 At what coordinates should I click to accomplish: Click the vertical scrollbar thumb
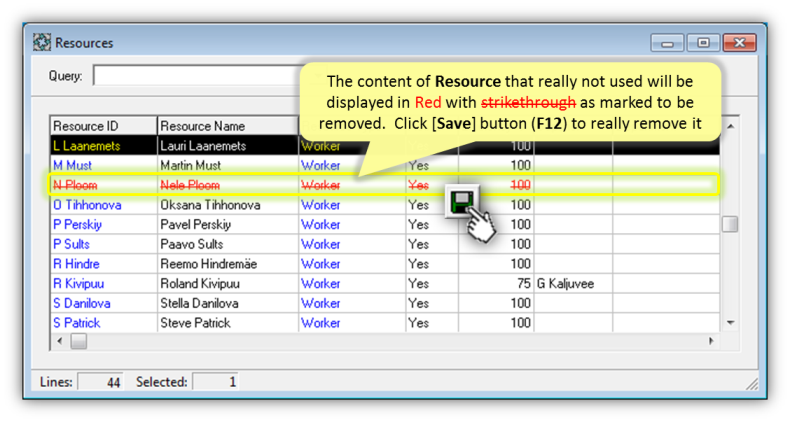[730, 224]
